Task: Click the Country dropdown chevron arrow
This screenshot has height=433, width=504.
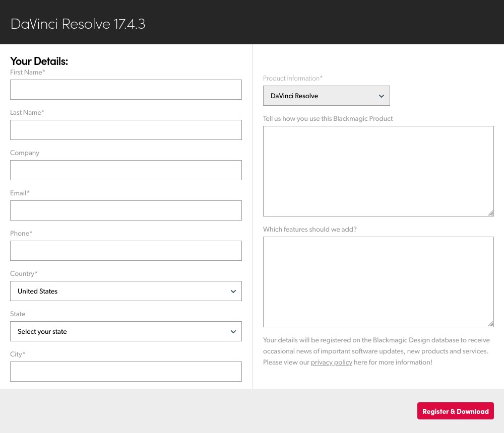Action: 233,291
